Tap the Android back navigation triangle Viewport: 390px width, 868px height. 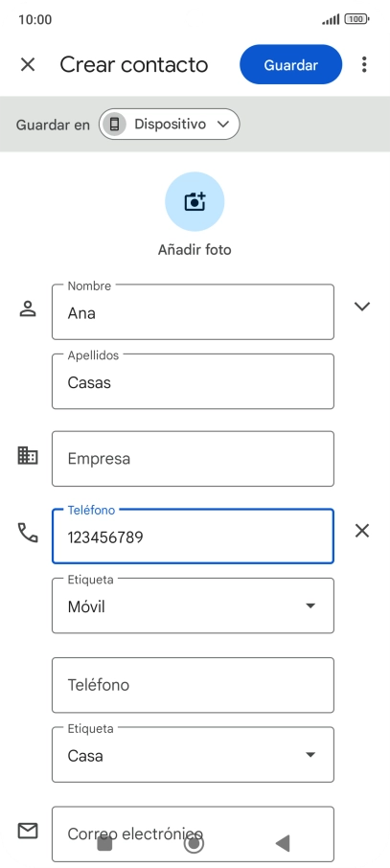point(283,843)
